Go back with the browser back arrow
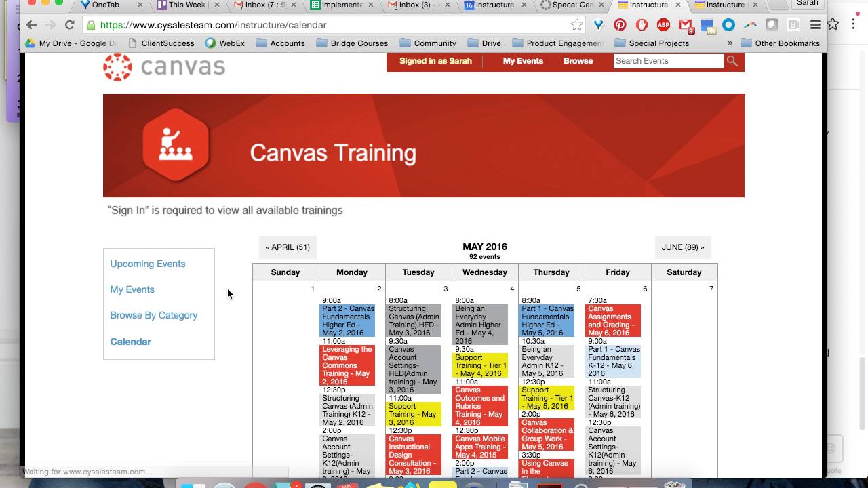The height and width of the screenshot is (488, 868). tap(32, 25)
